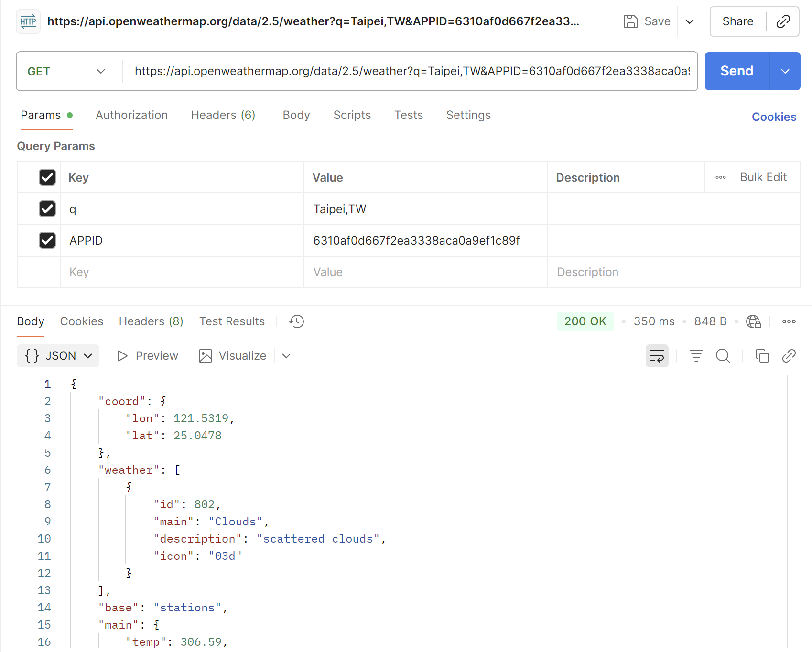Click empty Description field in new row

pyautogui.click(x=674, y=272)
